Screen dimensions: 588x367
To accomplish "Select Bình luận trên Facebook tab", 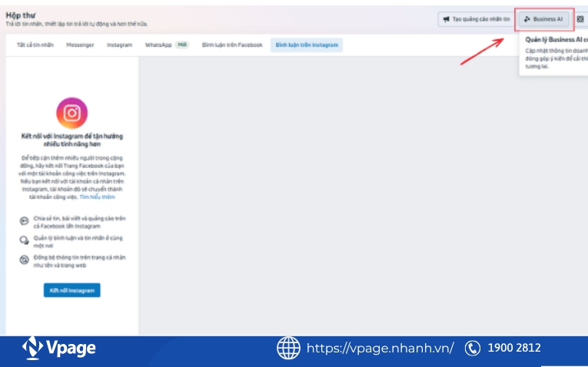I will [232, 45].
